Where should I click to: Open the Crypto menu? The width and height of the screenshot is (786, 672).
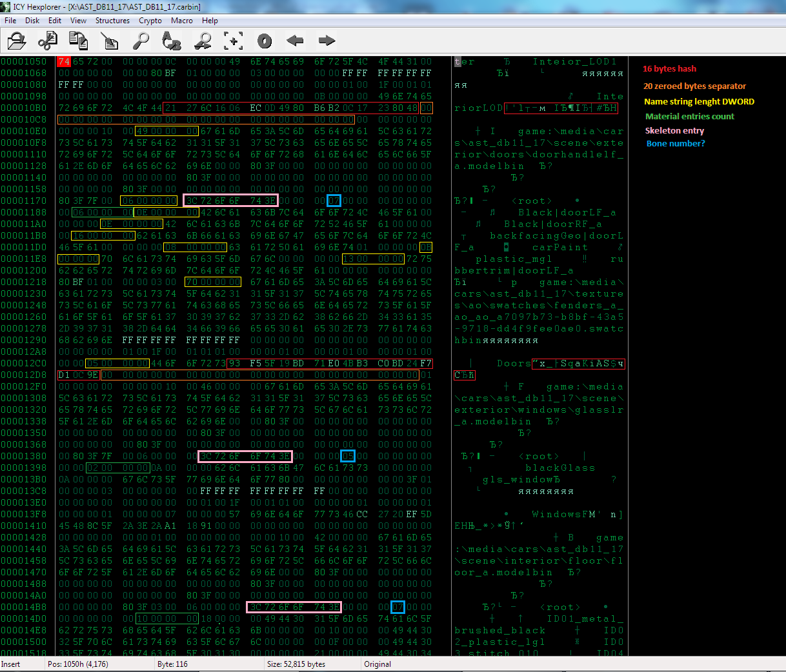pyautogui.click(x=150, y=21)
